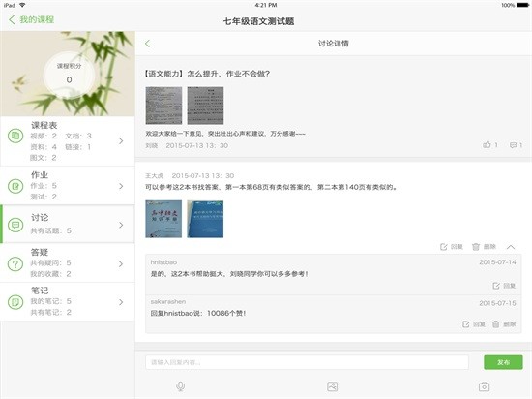Tap the discussion title 【语文能力】怎么提升
Viewport: 532px width, 399px height.
tap(207, 74)
